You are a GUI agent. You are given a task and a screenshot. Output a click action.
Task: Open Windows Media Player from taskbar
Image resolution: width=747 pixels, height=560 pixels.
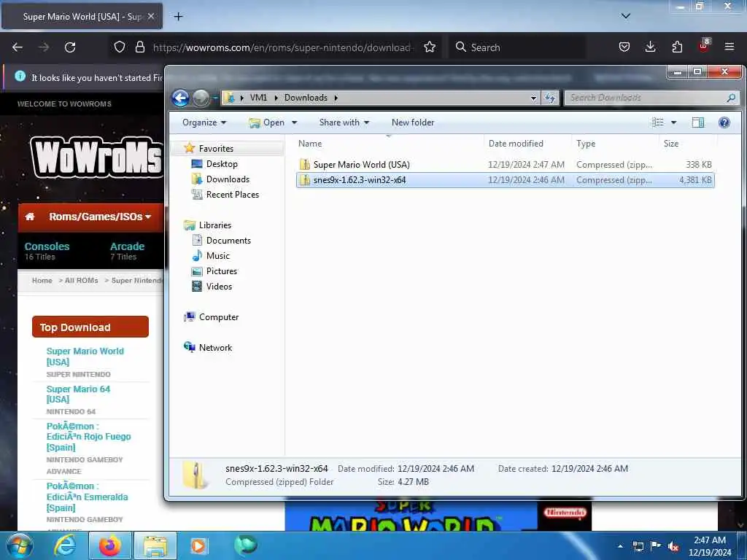198,545
